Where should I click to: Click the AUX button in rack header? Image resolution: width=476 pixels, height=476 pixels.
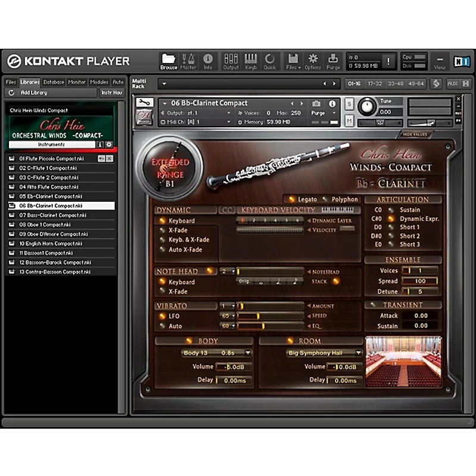point(452,84)
